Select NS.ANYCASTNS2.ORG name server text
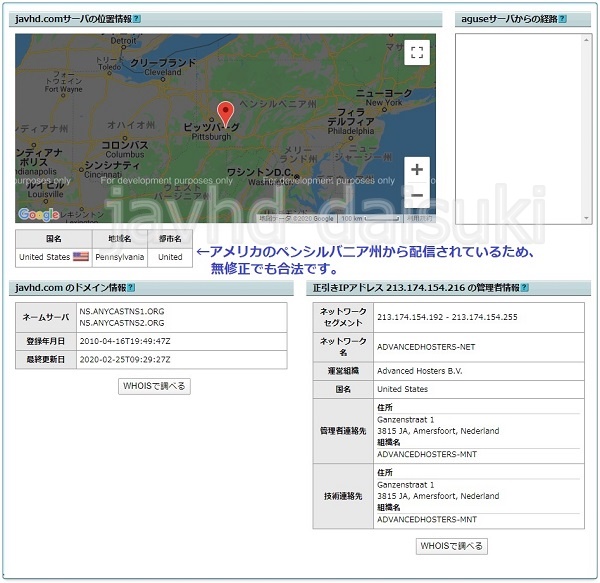The width and height of the screenshot is (600, 583). [122, 323]
